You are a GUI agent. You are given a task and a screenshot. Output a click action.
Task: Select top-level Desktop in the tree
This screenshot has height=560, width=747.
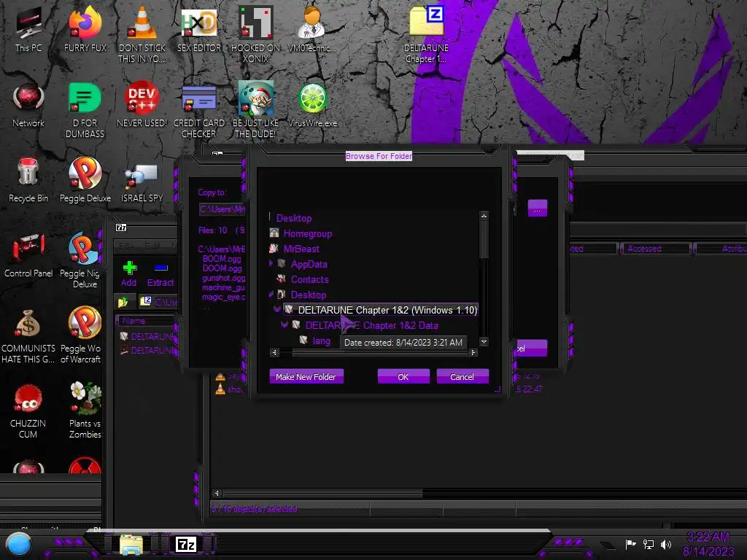294,218
